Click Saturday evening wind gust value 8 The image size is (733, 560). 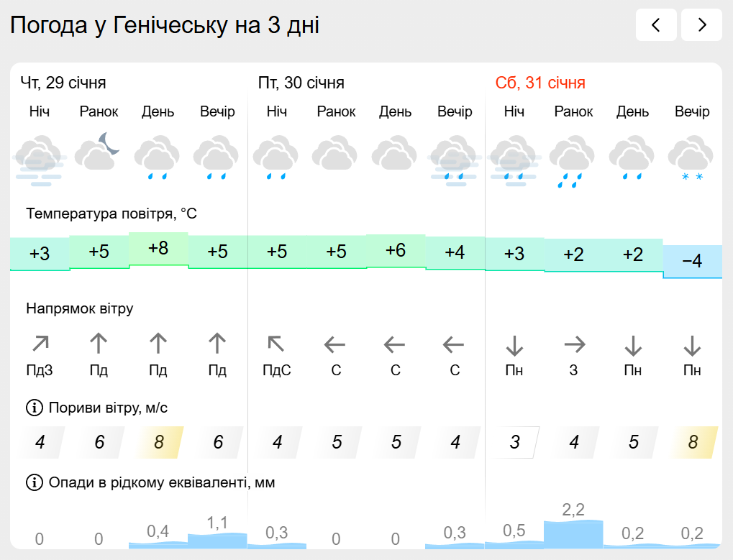click(x=693, y=441)
